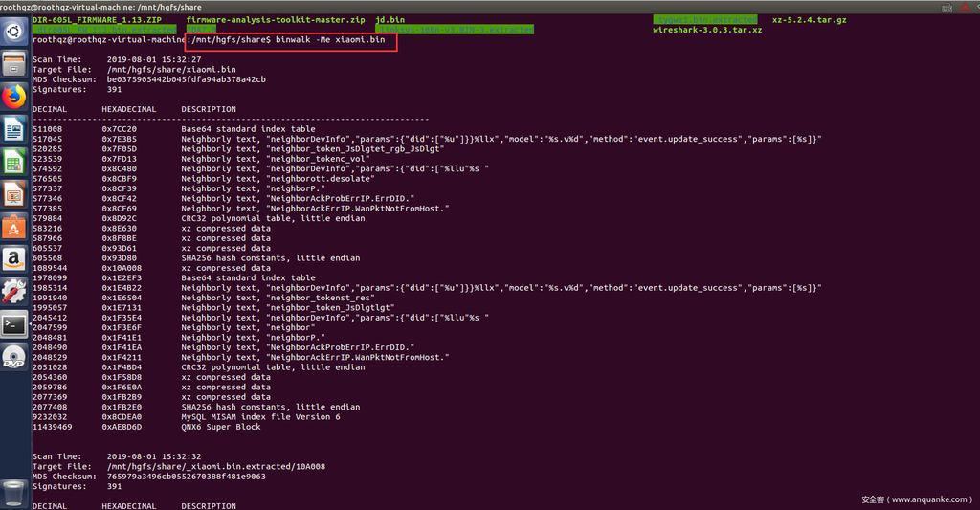Open LibreOffice Writer from the launcher
This screenshot has width=980, height=510.
click(13, 129)
